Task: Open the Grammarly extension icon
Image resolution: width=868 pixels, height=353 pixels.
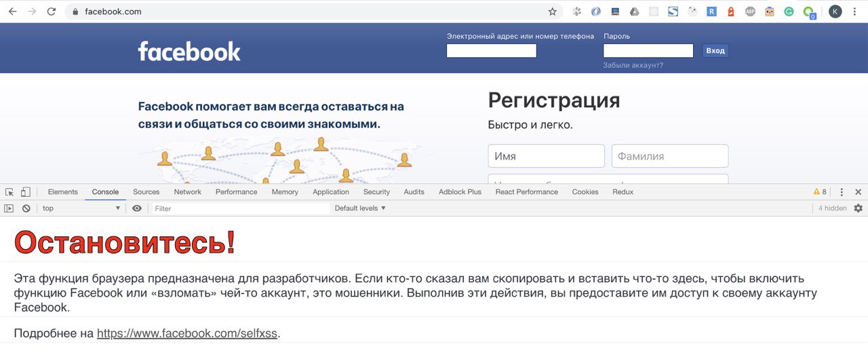Action: pyautogui.click(x=789, y=12)
